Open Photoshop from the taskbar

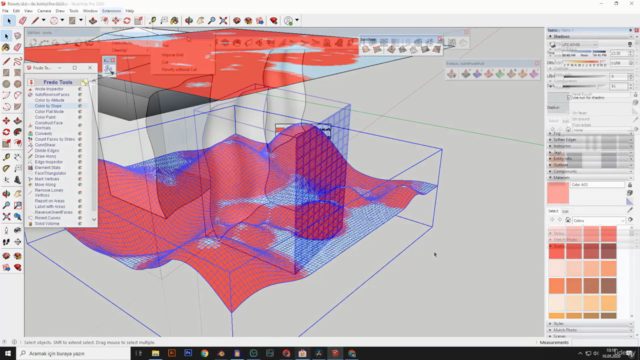coord(188,353)
